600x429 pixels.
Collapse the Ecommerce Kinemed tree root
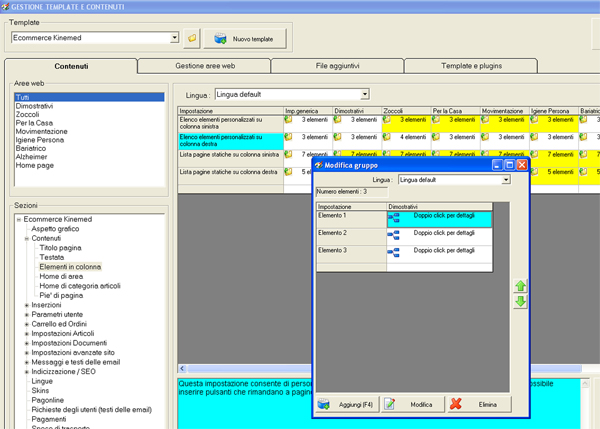pyautogui.click(x=19, y=220)
